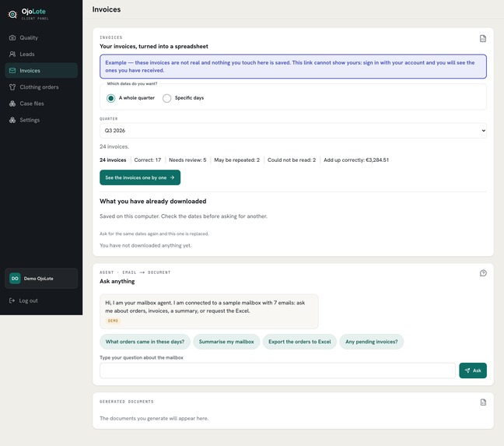Viewport: 504px width, 446px height.
Task: Click the Needs review: 5 stat
Action: (187, 160)
